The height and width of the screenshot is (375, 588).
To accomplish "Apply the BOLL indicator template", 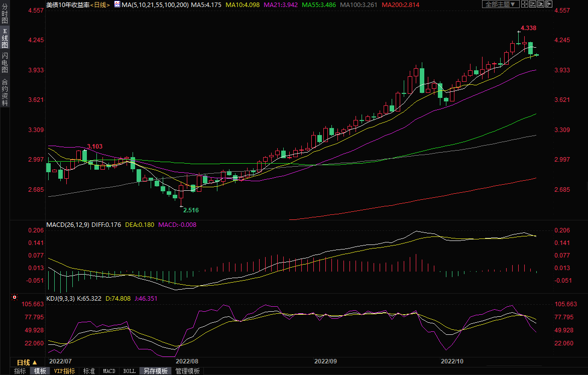I will pos(129,371).
